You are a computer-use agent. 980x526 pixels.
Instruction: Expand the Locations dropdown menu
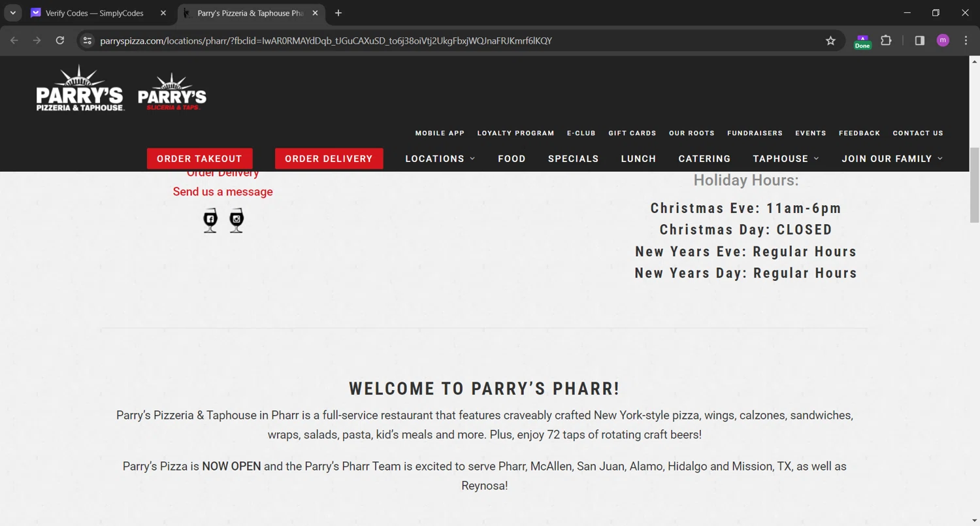(x=440, y=159)
